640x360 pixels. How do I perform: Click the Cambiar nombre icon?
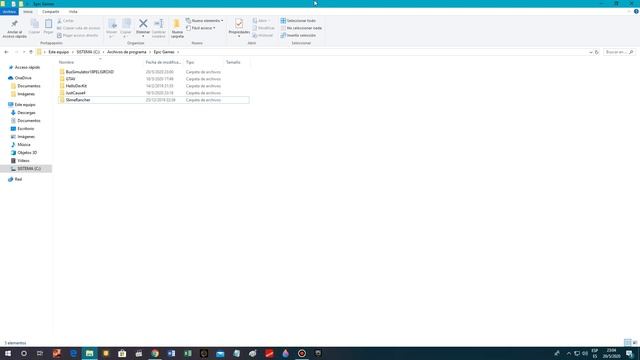[x=159, y=23]
